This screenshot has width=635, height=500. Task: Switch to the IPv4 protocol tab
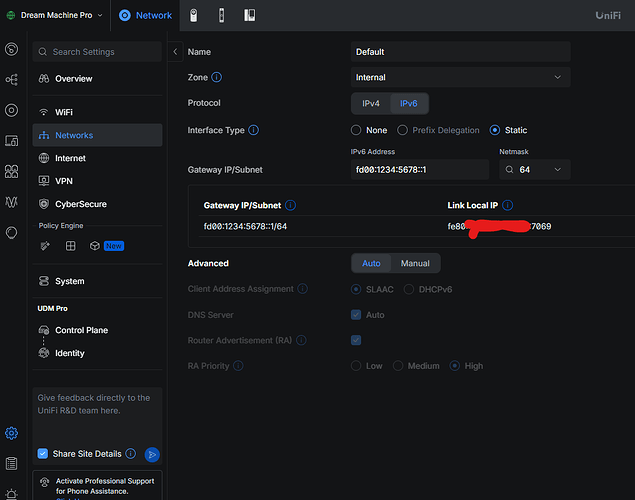pyautogui.click(x=370, y=103)
